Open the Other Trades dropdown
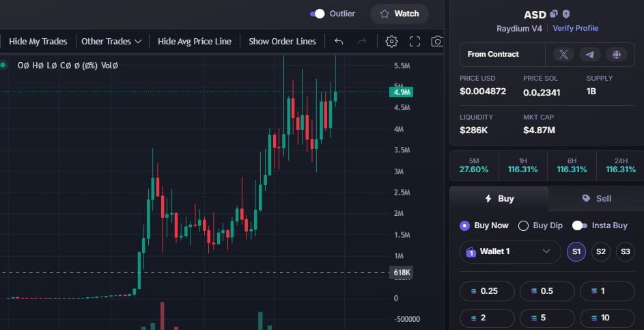 click(111, 42)
